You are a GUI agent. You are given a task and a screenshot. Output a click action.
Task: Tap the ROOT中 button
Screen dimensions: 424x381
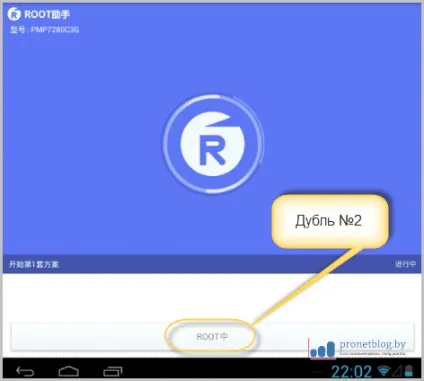[212, 336]
